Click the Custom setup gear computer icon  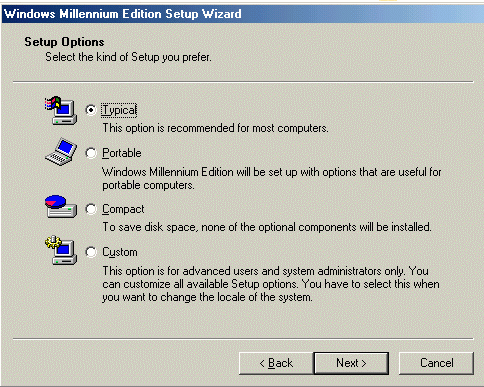pos(61,250)
